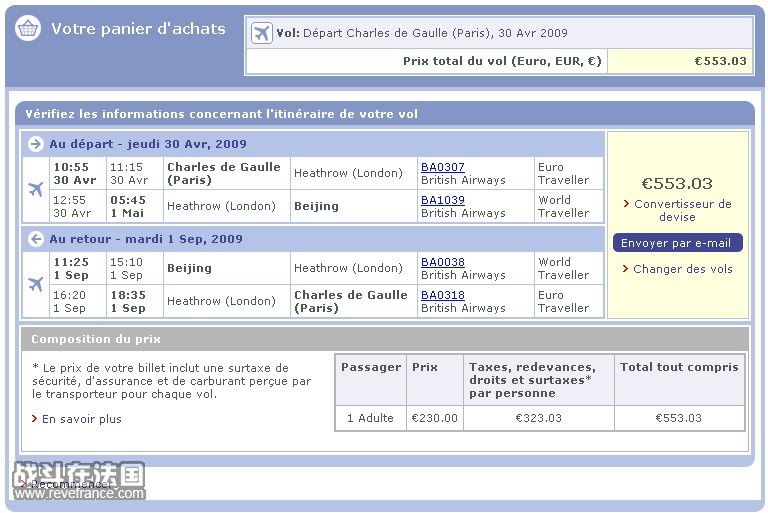Open flight number BA0307 link
Image resolution: width=768 pixels, height=513 pixels.
tap(443, 167)
